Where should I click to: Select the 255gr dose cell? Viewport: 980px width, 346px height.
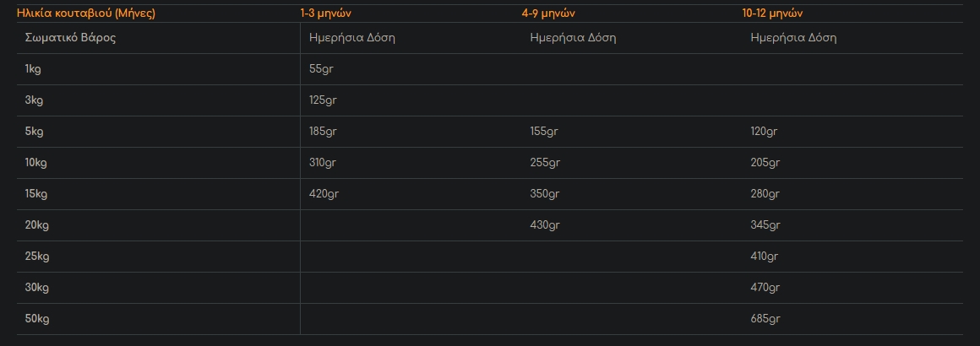544,163
